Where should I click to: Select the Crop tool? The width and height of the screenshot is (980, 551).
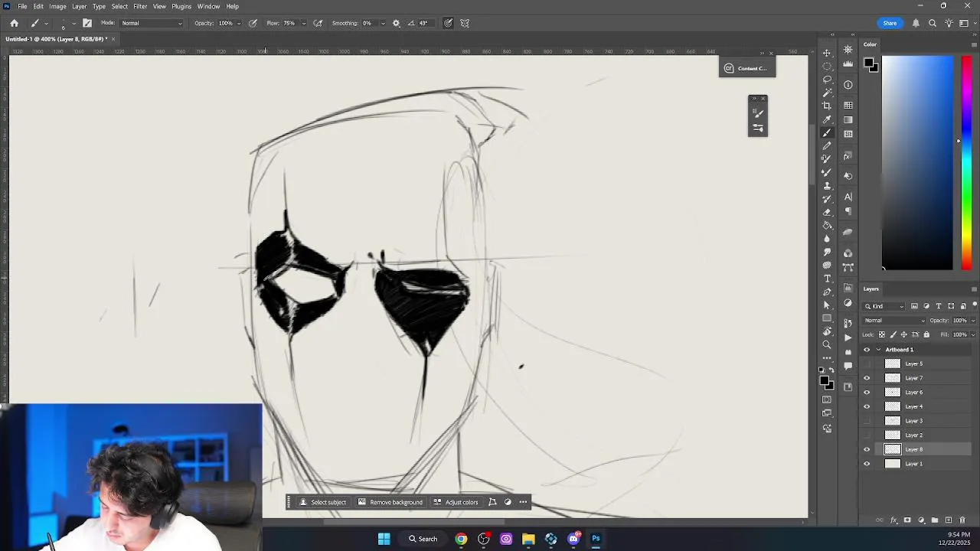pos(827,106)
